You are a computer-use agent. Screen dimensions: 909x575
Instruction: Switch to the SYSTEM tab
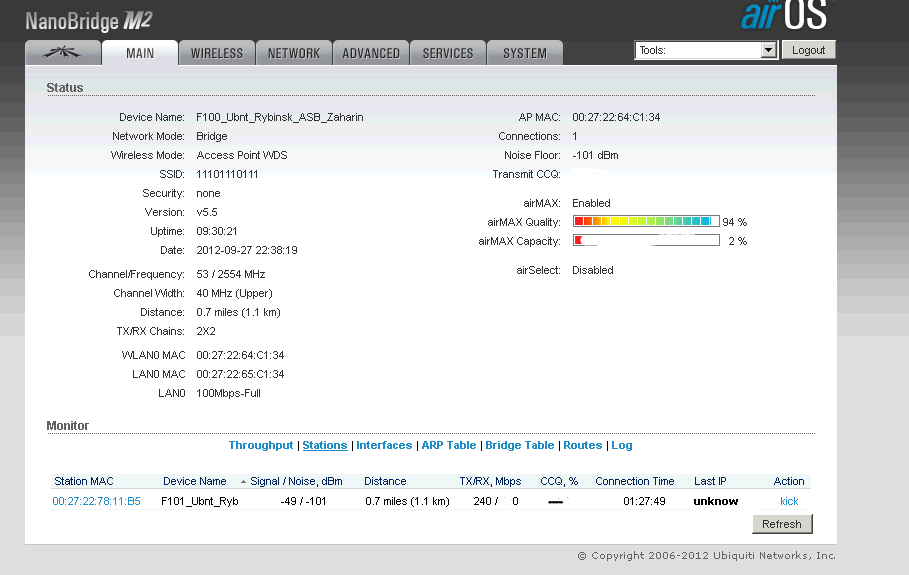tap(525, 53)
